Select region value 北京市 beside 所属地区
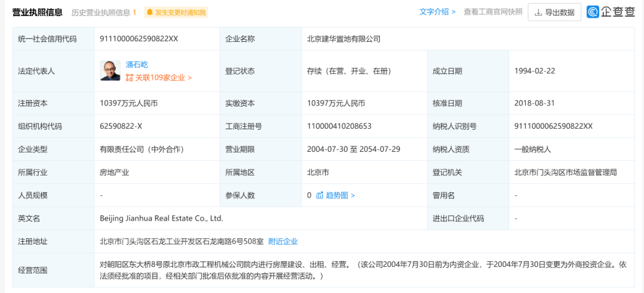This screenshot has height=293, width=644. coord(318,172)
